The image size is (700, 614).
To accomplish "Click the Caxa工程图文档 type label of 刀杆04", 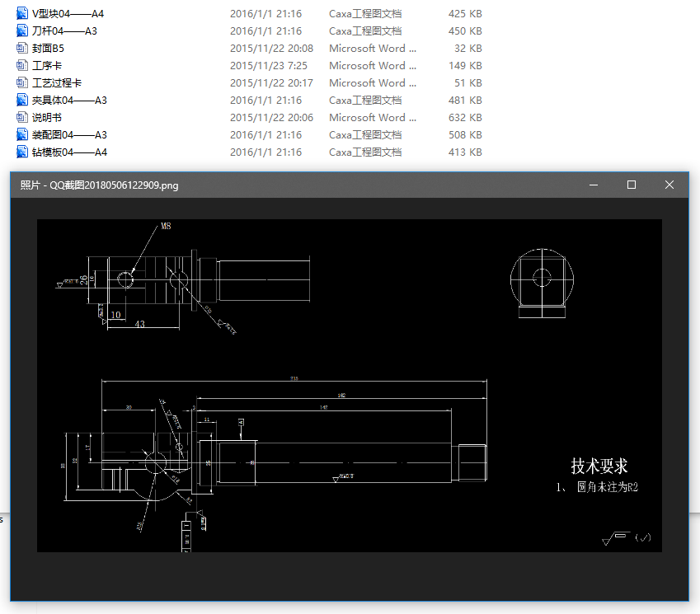I will 364,30.
